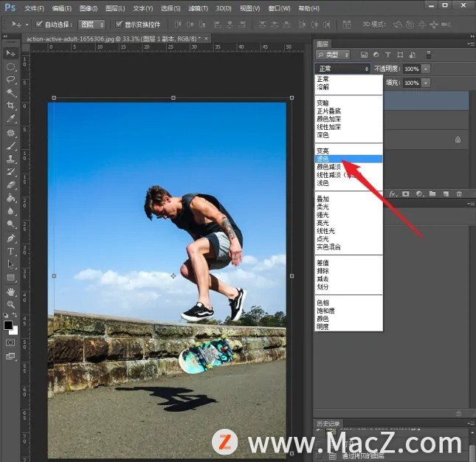Select the Horizontal Type tool

pos(11,252)
